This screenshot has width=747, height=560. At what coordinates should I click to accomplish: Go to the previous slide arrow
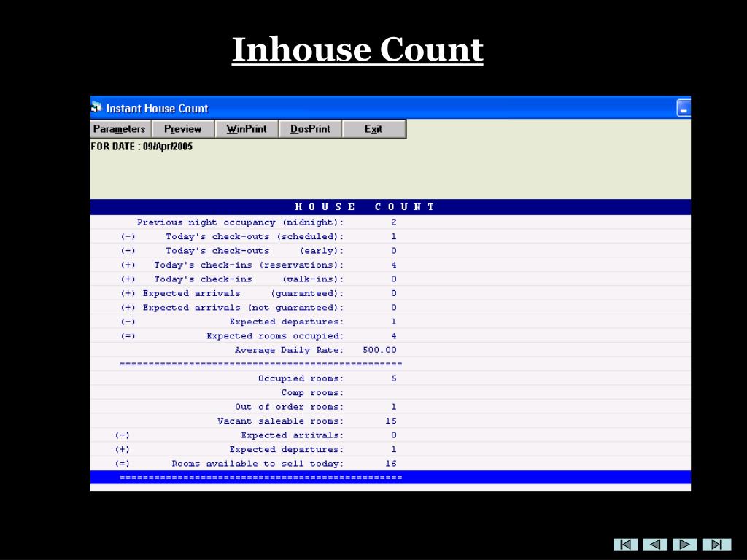[655, 544]
